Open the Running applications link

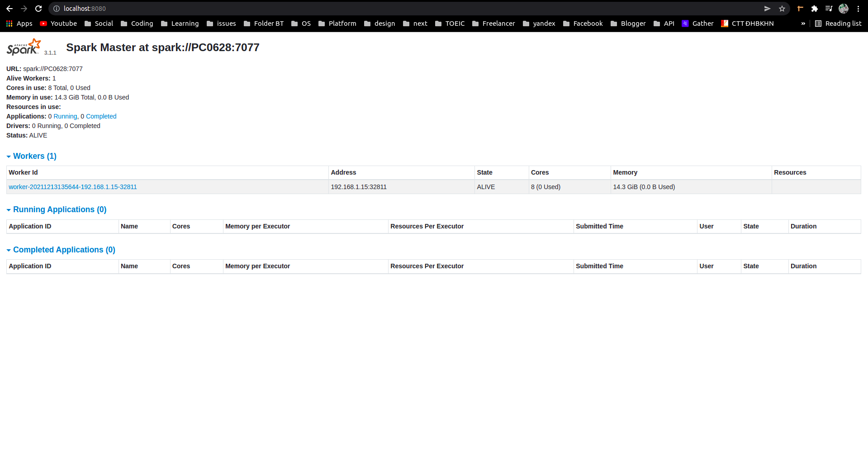click(x=65, y=116)
